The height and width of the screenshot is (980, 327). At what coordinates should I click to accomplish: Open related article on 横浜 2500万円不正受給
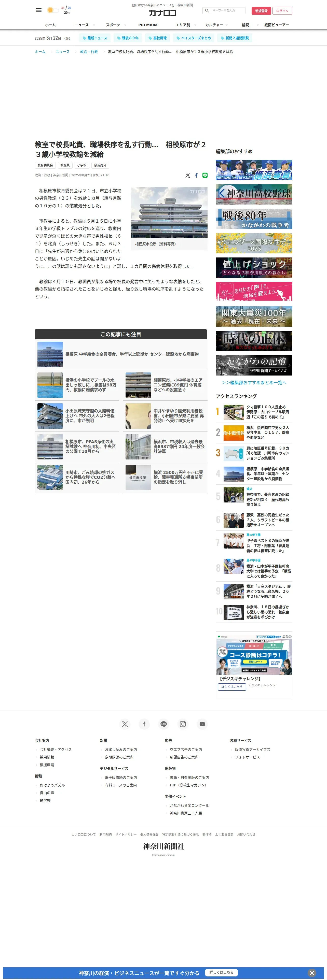pos(165,477)
